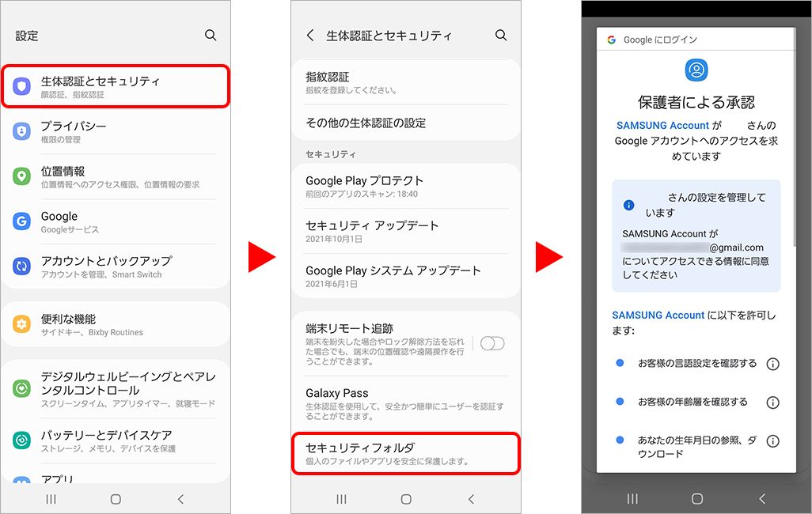
Task: Open Google Play システム アップデート
Action: coord(406,277)
